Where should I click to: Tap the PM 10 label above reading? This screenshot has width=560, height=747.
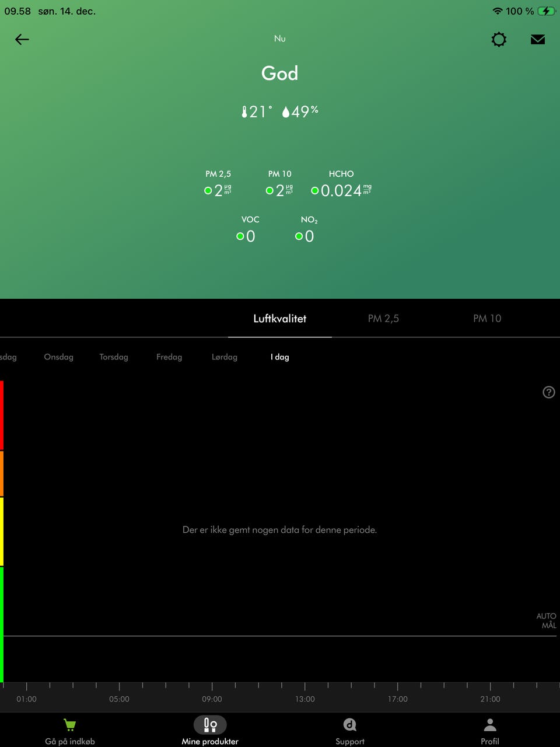279,174
